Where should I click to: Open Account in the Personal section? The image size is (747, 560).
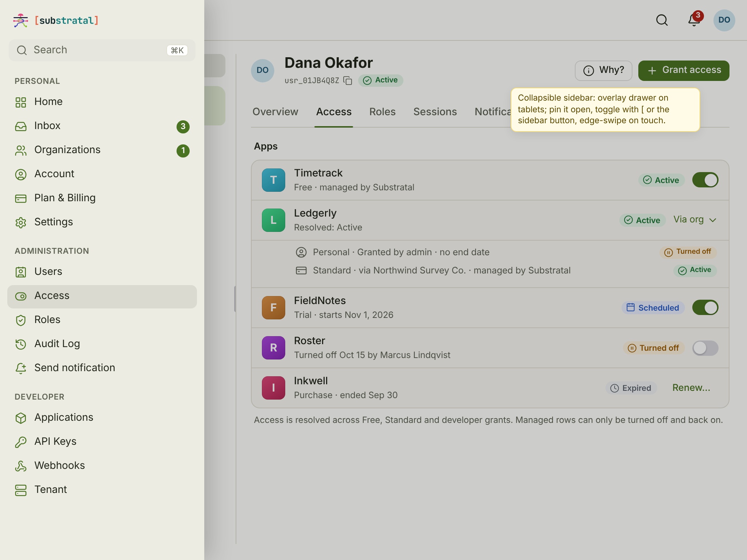[102, 174]
